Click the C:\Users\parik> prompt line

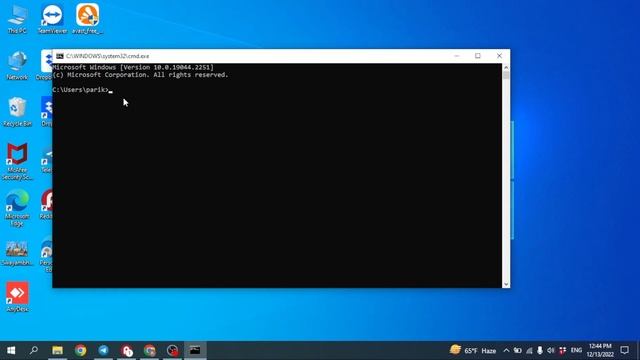80,90
